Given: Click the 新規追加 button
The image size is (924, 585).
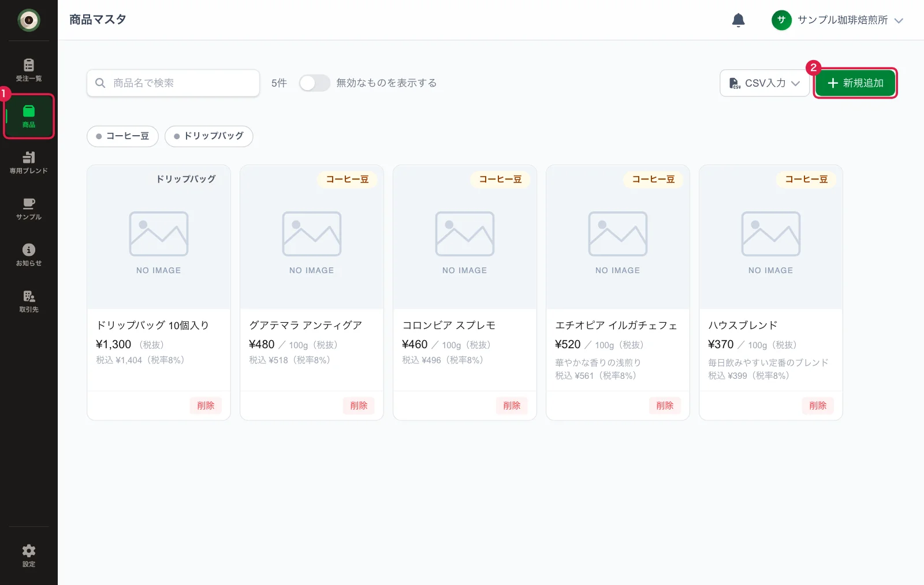Looking at the screenshot, I should click(855, 83).
